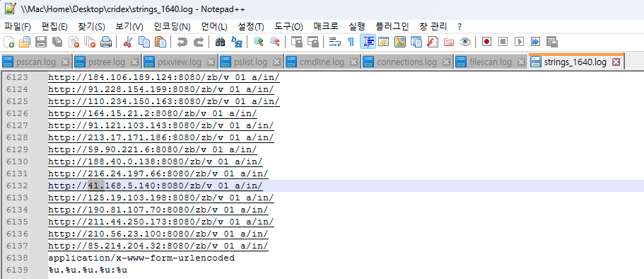
Task: Open the 실행 menu
Action: [356, 27]
